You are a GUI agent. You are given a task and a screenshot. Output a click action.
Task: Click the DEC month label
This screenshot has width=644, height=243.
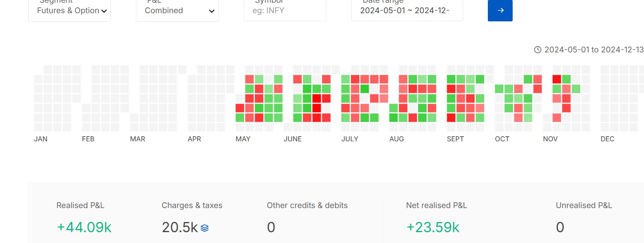tap(607, 139)
